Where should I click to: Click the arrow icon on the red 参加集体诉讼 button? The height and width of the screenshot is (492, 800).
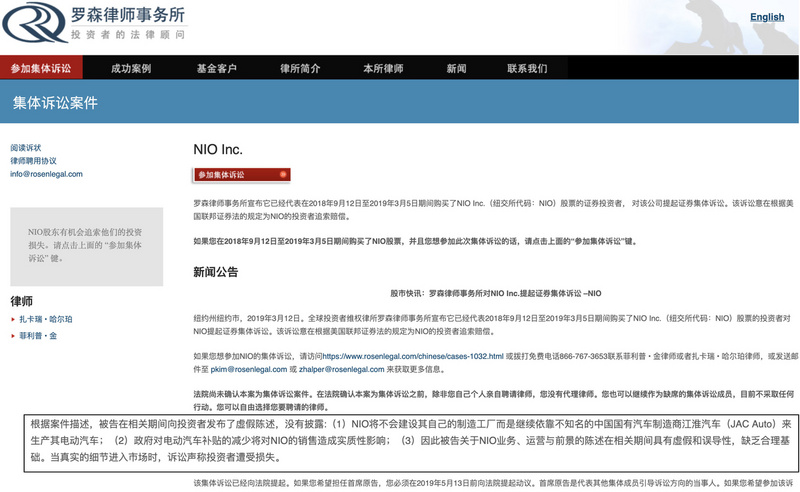283,175
